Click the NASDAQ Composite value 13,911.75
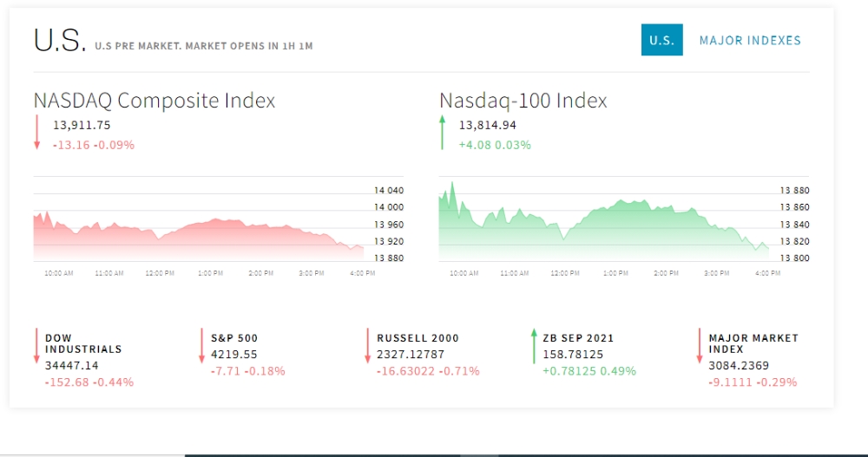The image size is (868, 457). (x=82, y=125)
